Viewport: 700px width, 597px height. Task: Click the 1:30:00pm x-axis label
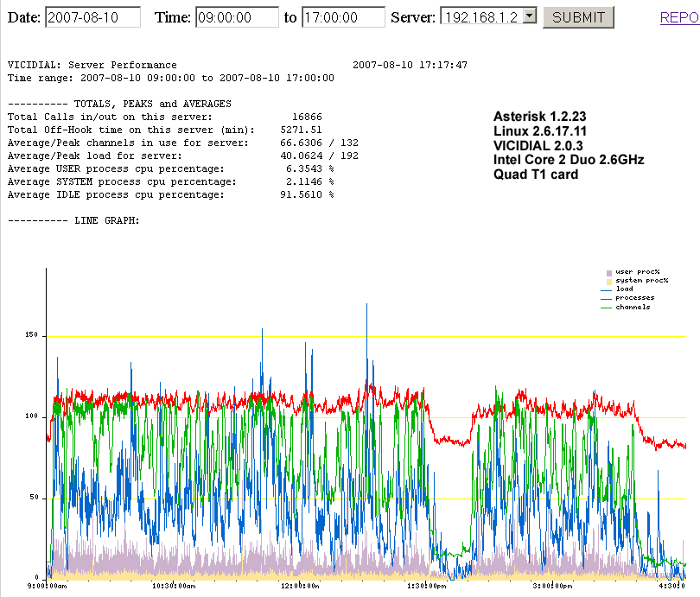[426, 586]
